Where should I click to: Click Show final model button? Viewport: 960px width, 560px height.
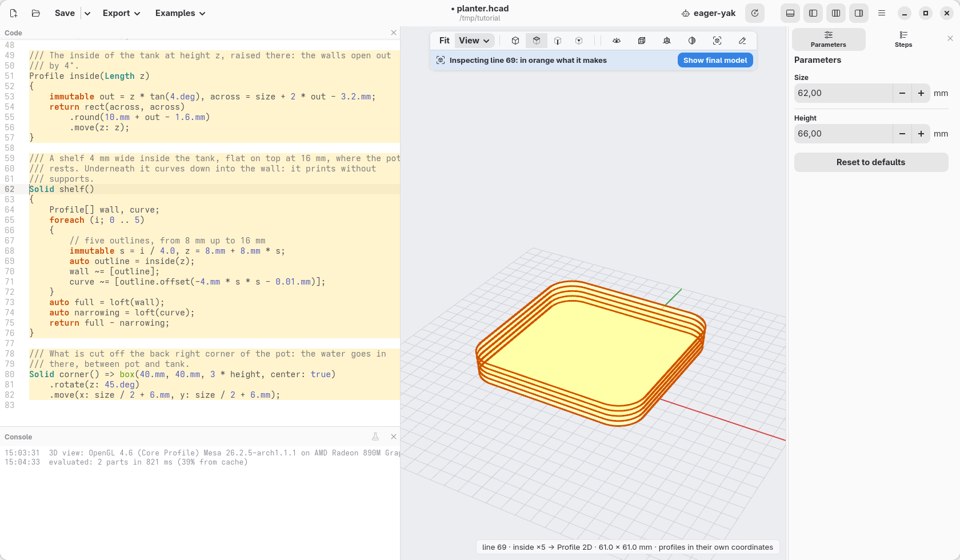point(715,60)
